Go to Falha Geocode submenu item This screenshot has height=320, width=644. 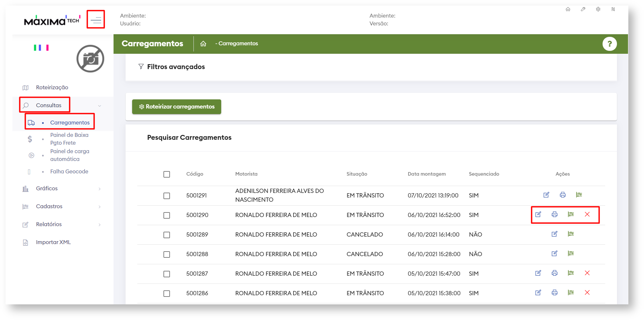[x=69, y=171]
